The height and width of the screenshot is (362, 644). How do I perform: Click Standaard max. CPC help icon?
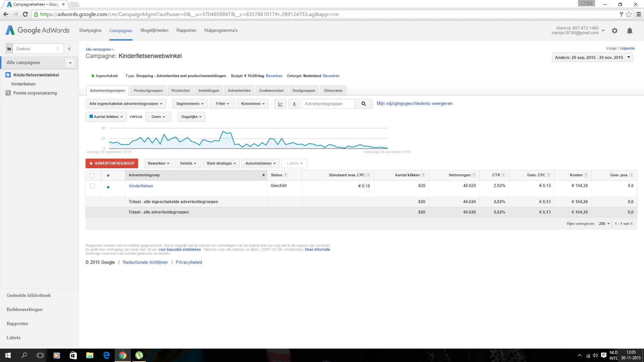[x=368, y=175]
